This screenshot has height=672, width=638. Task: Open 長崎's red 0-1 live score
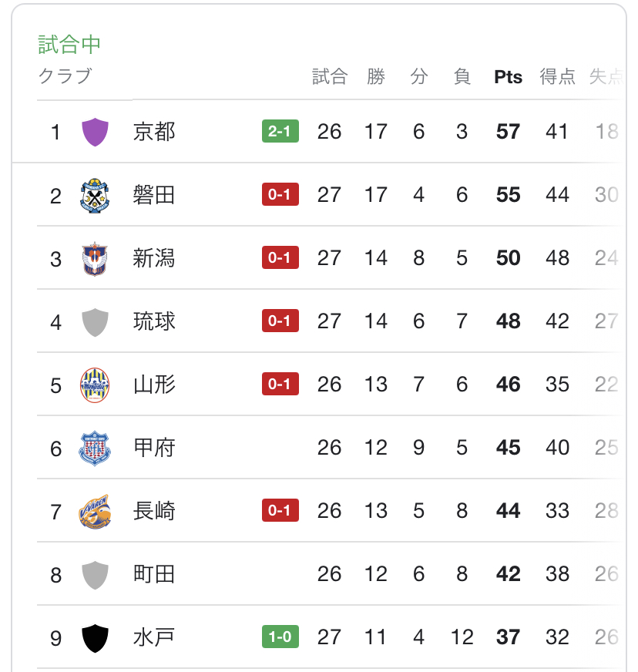click(x=280, y=510)
